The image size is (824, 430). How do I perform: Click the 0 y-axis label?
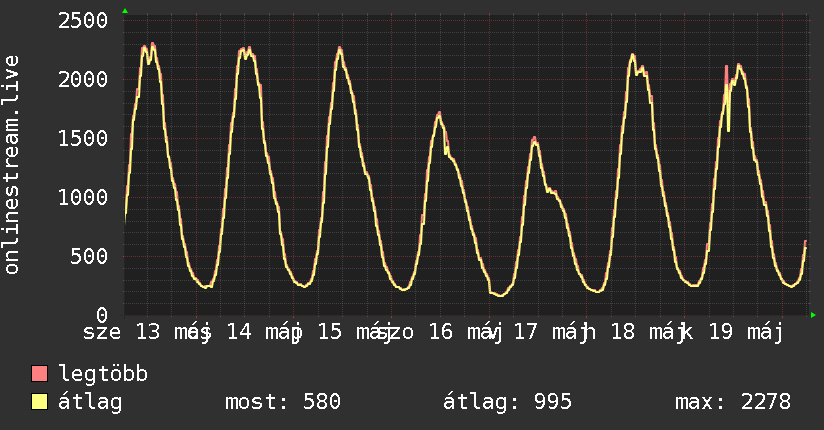[102, 315]
